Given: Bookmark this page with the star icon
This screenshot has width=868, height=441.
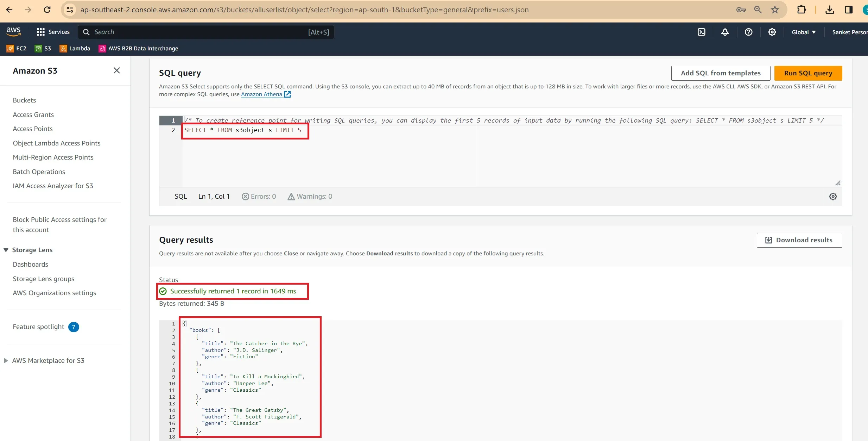Looking at the screenshot, I should point(775,10).
